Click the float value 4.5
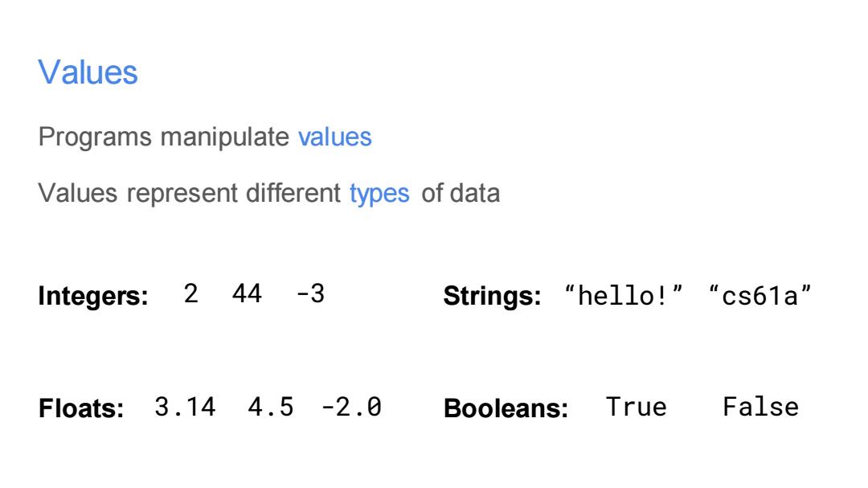Image resolution: width=868 pixels, height=488 pixels. [271, 407]
